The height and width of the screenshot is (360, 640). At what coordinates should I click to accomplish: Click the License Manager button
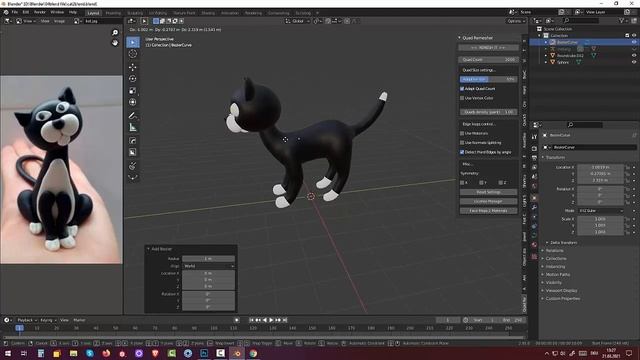[x=489, y=202]
